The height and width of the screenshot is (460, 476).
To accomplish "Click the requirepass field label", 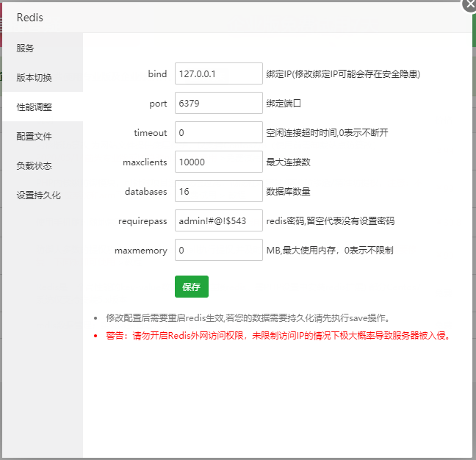I will 143,221.
